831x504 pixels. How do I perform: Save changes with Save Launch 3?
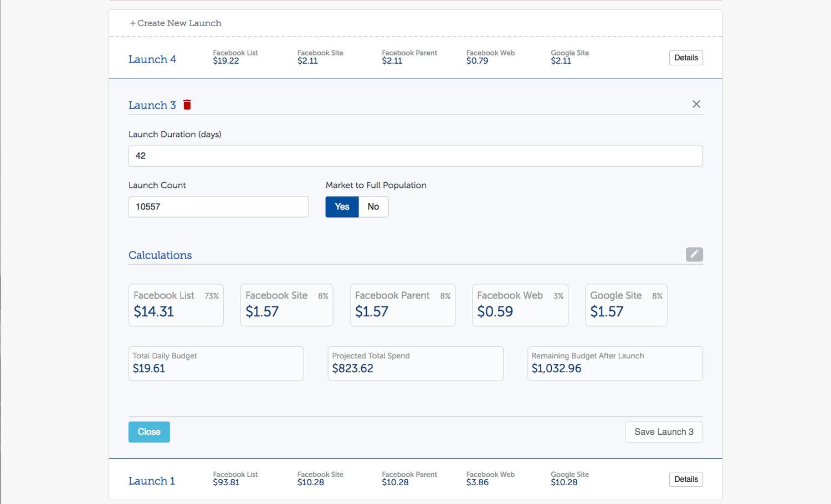pos(663,432)
